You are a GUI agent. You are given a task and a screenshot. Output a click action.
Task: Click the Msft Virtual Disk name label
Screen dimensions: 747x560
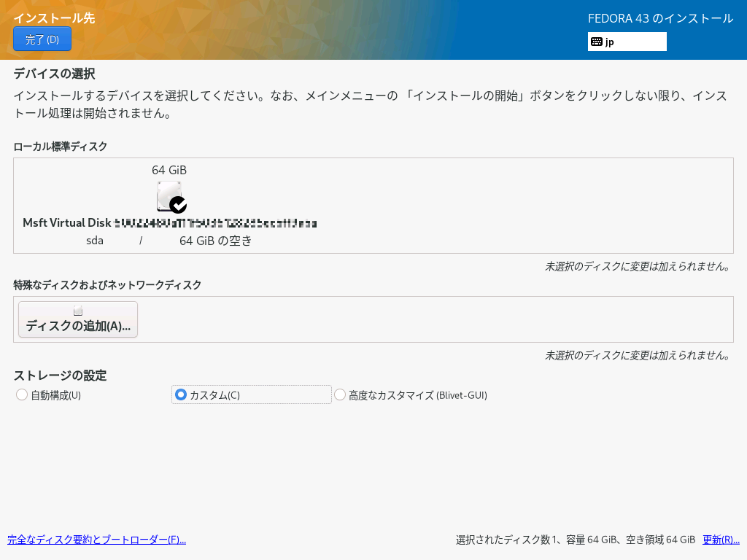pyautogui.click(x=67, y=222)
